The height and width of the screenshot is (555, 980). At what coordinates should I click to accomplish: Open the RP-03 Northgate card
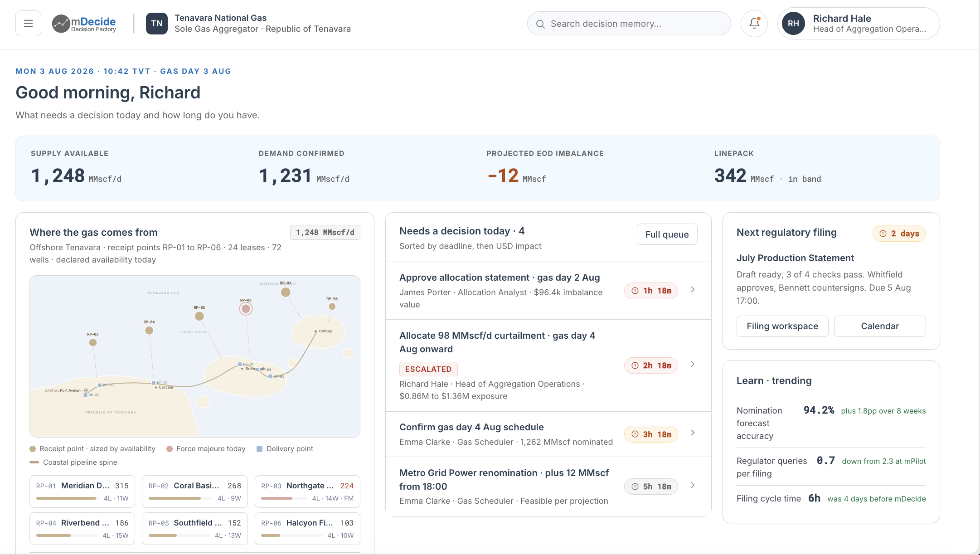[307, 492]
